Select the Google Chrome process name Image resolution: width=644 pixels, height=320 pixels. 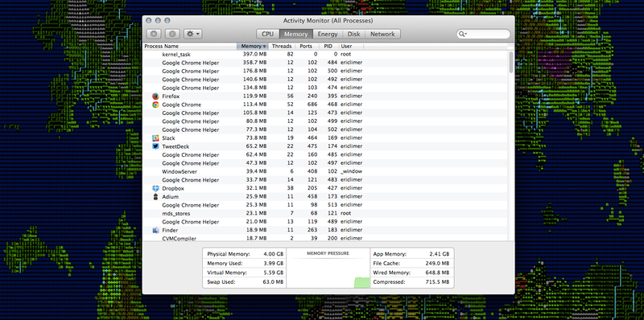click(182, 105)
